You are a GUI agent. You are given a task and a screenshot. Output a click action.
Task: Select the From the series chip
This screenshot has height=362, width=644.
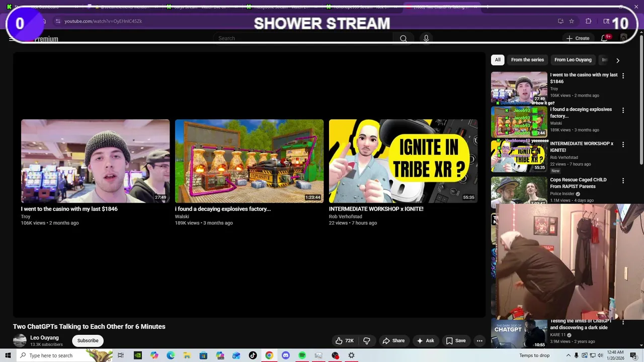click(527, 60)
